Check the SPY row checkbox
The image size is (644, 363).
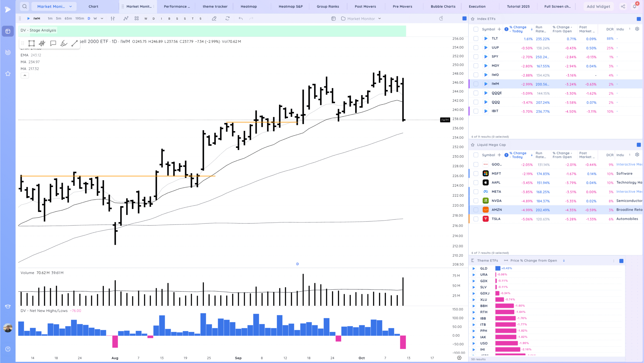[x=476, y=57]
